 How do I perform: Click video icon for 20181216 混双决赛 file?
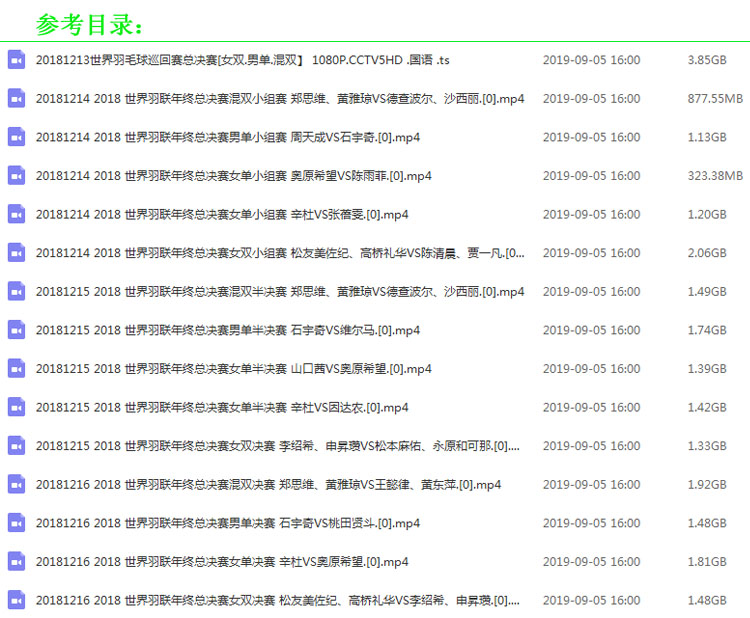click(16, 484)
